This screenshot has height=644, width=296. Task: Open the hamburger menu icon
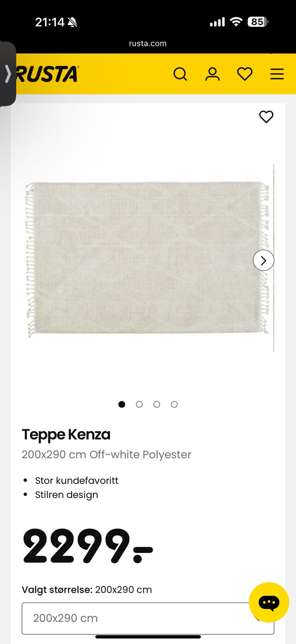tap(277, 74)
